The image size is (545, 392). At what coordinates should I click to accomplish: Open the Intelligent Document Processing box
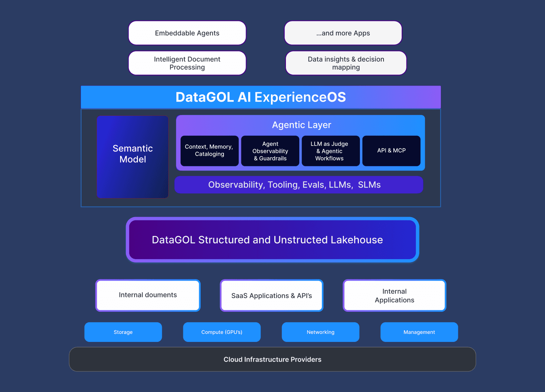click(x=187, y=63)
